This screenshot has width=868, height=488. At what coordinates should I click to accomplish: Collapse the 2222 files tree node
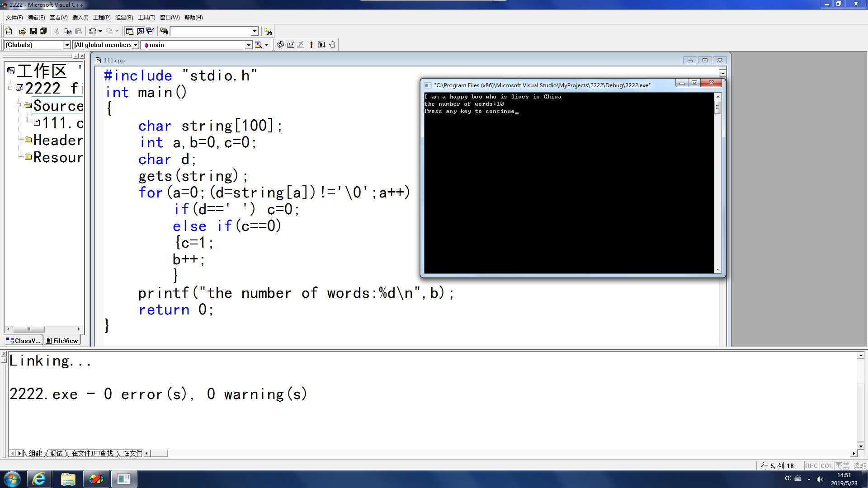[x=10, y=88]
